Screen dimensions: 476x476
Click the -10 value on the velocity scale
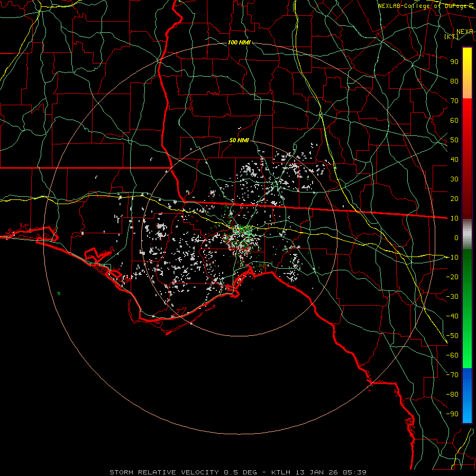pyautogui.click(x=452, y=258)
